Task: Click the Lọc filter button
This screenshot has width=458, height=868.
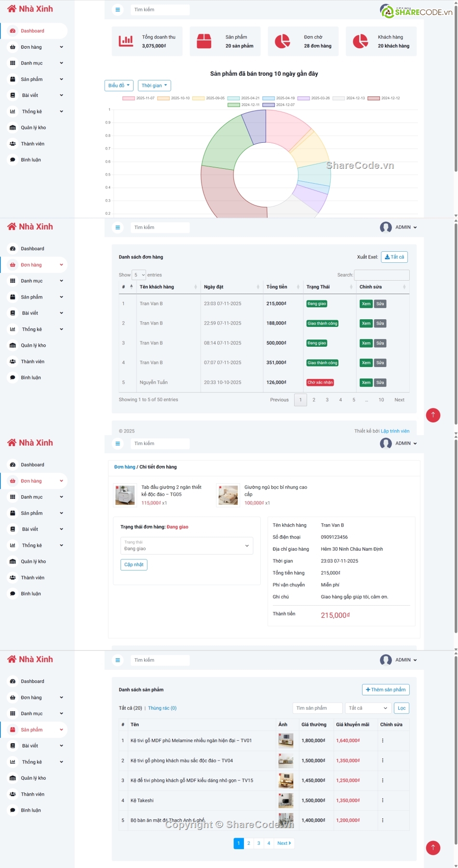Action: 402,708
